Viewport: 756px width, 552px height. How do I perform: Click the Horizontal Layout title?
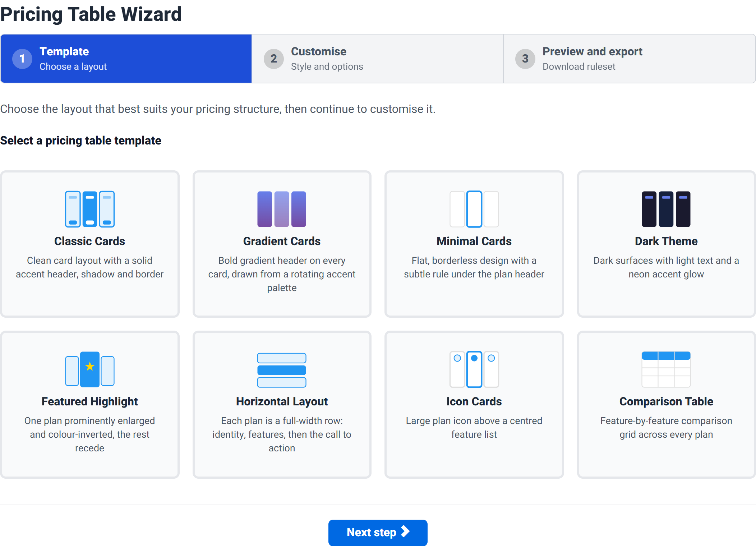pos(282,401)
